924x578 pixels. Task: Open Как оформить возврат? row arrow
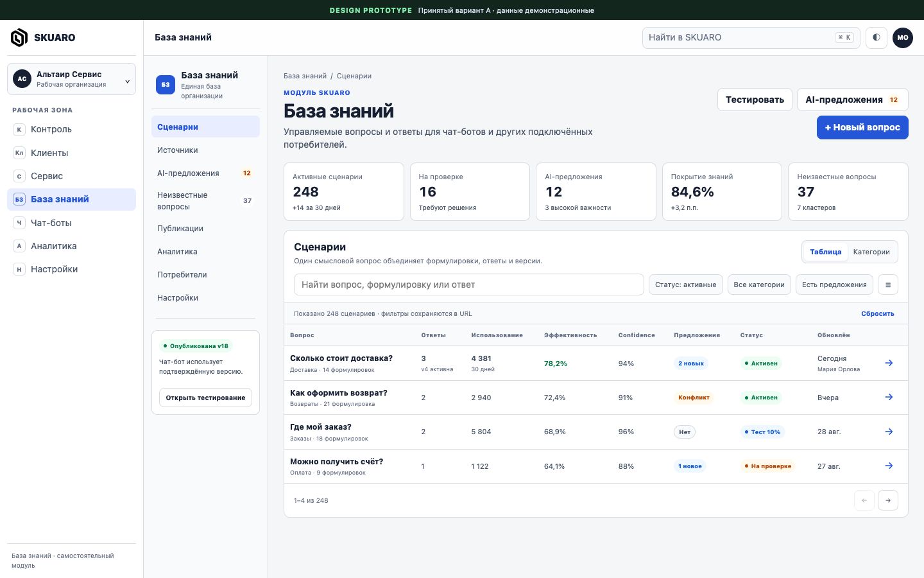tap(889, 398)
